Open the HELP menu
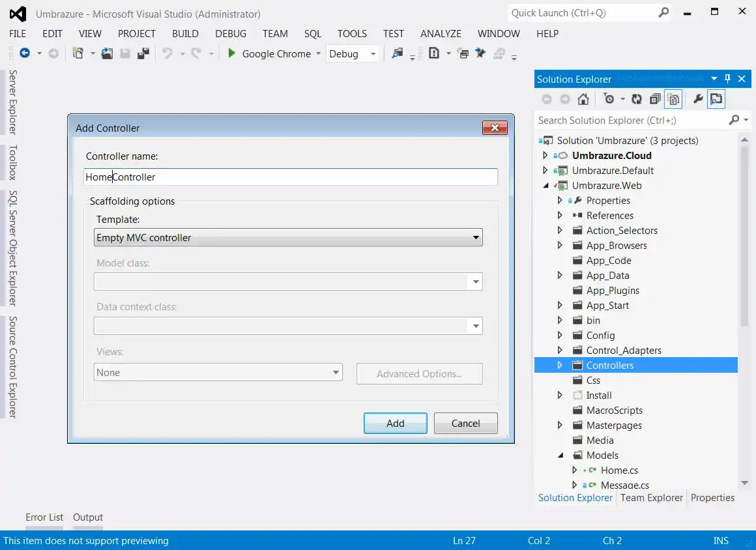 pyautogui.click(x=547, y=34)
